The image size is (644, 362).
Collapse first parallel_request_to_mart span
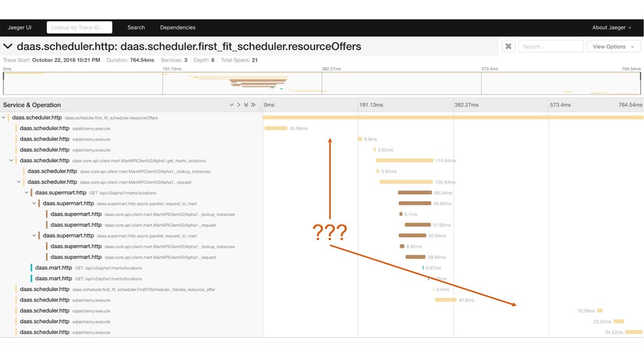pos(34,204)
